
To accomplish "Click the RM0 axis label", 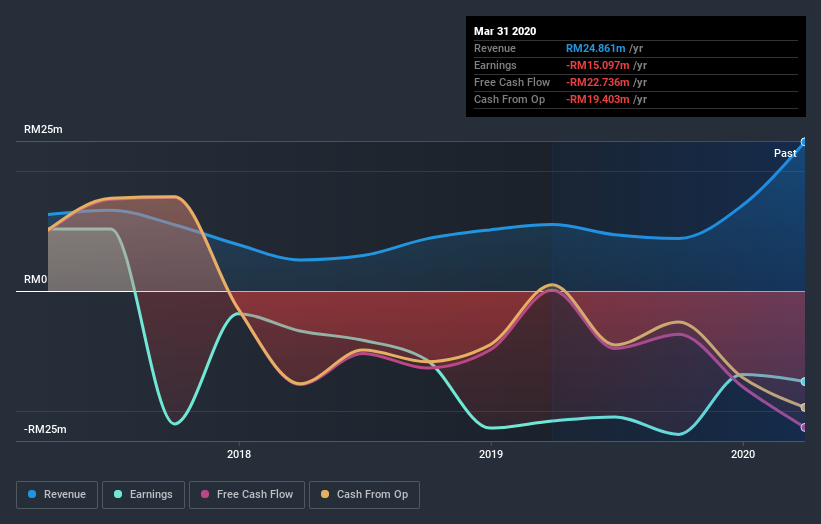I will tap(36, 280).
